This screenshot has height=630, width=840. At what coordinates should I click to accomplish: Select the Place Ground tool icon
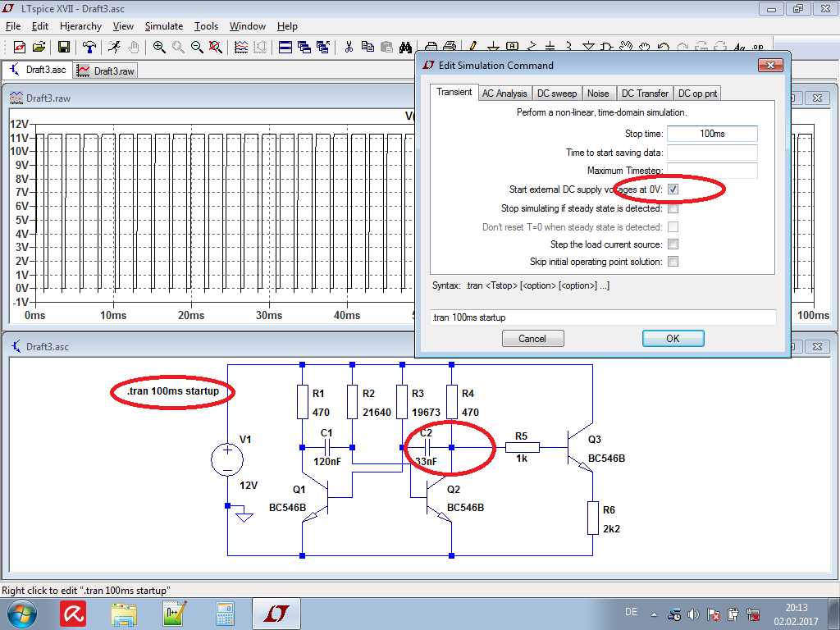pos(493,46)
